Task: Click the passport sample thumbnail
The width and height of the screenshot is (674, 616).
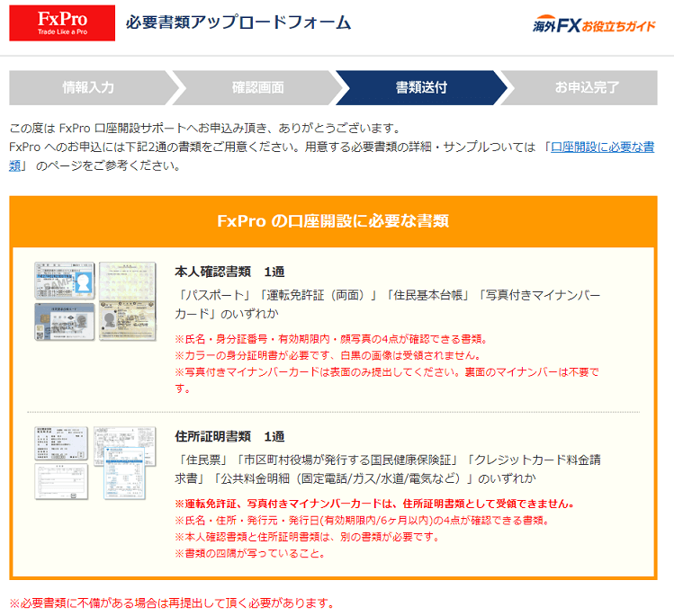Action: (x=127, y=301)
